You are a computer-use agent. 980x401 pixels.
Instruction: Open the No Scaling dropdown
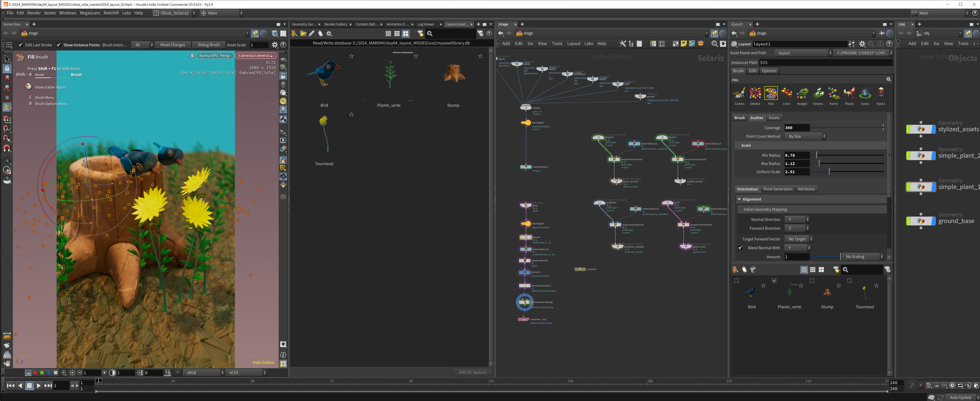point(862,257)
